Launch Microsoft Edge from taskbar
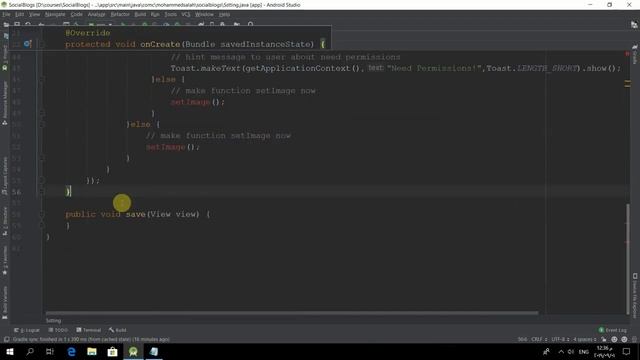The height and width of the screenshot is (360, 640). [x=71, y=351]
